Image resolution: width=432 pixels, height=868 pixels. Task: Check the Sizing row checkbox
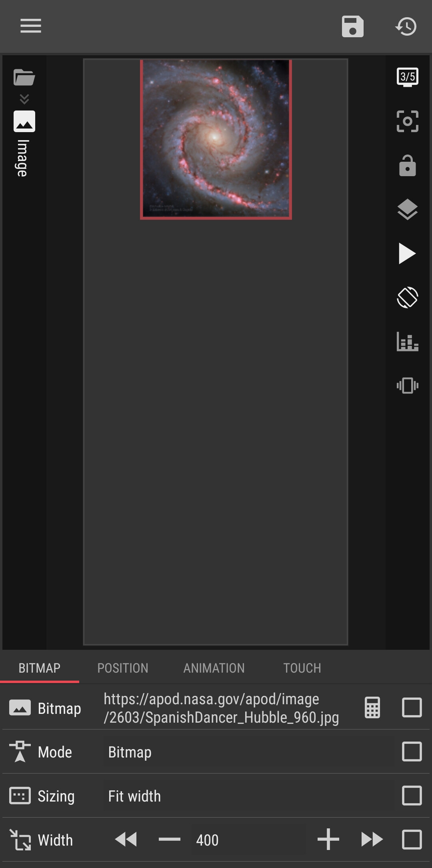tap(412, 796)
